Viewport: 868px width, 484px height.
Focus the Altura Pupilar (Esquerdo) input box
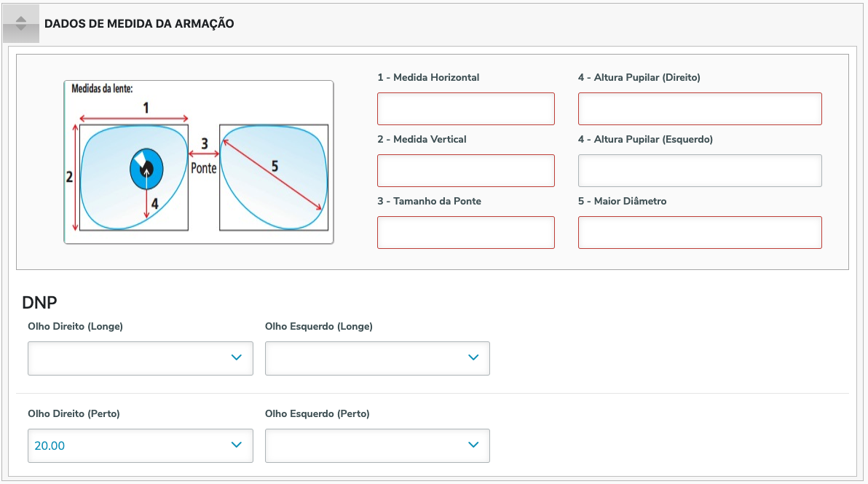[x=700, y=170]
